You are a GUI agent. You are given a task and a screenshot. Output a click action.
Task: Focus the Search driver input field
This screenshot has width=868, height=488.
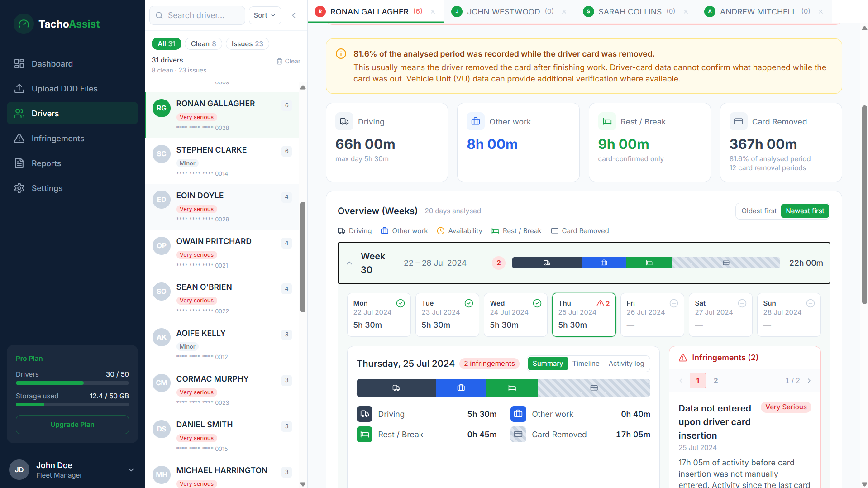click(197, 15)
